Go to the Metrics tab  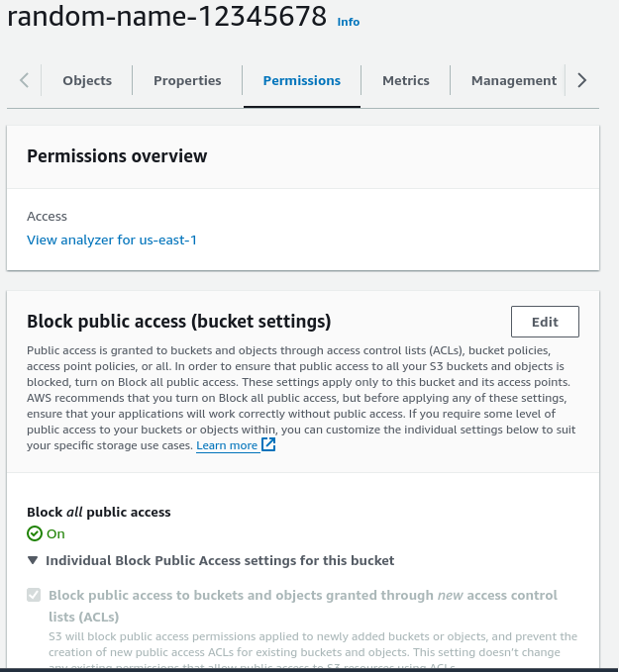point(405,81)
